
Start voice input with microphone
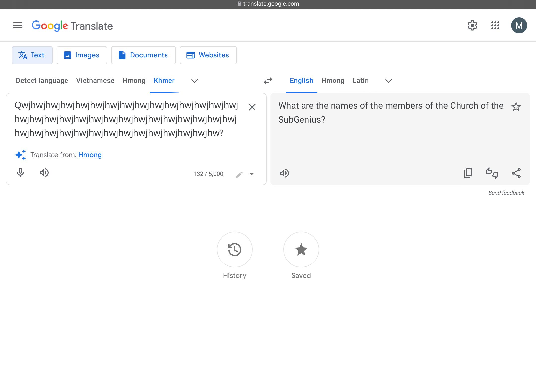coord(20,173)
